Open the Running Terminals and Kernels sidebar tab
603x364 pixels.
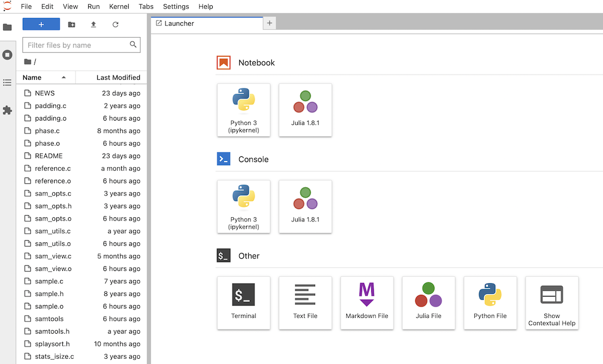(x=7, y=55)
